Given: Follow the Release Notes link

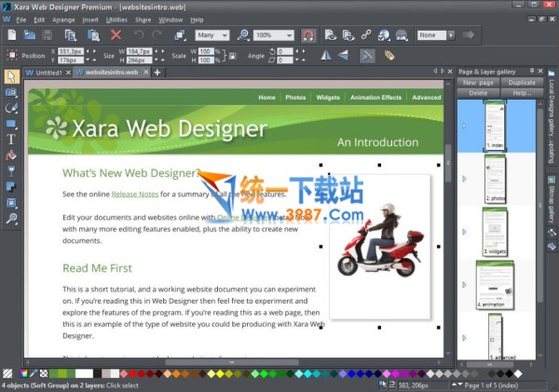Looking at the screenshot, I should pos(135,195).
